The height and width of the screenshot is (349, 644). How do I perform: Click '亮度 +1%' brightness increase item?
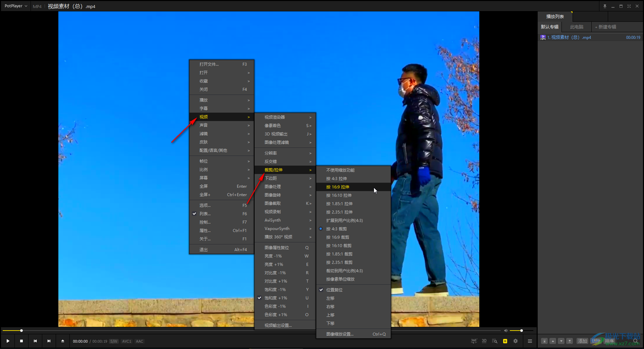click(285, 264)
